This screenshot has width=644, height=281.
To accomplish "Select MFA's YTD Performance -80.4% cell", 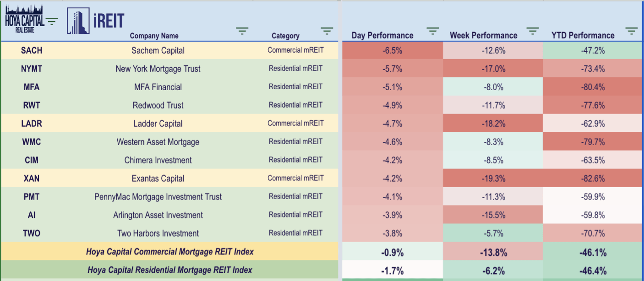I will pyautogui.click(x=592, y=87).
